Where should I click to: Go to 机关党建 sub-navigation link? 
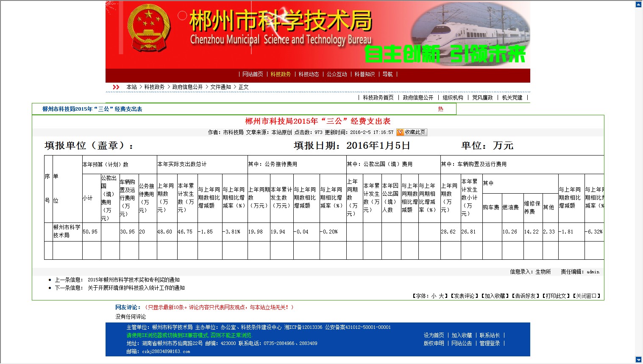point(512,97)
